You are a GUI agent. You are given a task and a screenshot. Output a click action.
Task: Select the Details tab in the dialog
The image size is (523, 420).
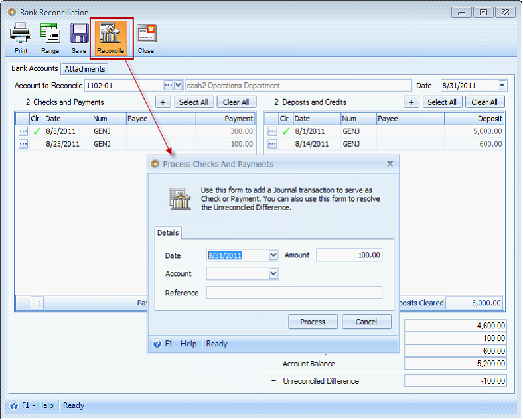[168, 233]
